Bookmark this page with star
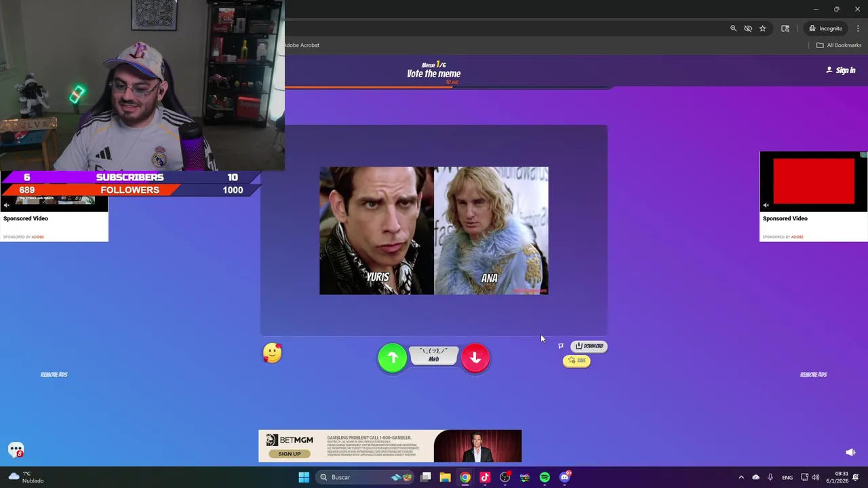Image resolution: width=868 pixels, height=488 pixels. (763, 28)
